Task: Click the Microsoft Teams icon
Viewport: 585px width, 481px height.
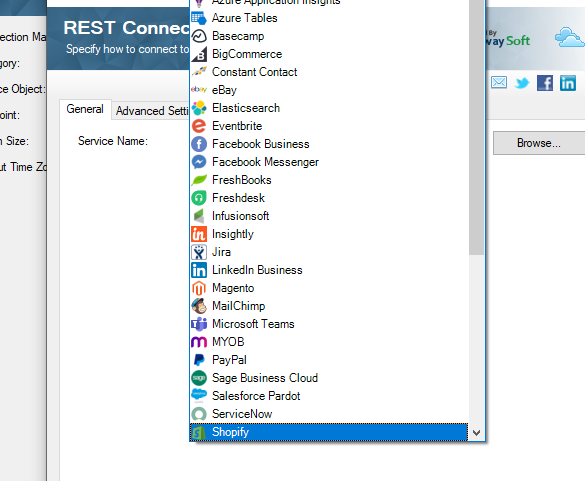Action: pyautogui.click(x=198, y=324)
